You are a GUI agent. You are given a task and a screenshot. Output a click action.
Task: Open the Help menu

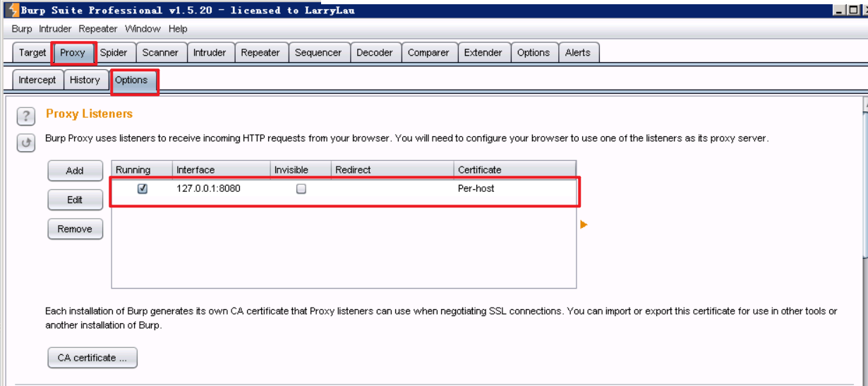pos(178,29)
